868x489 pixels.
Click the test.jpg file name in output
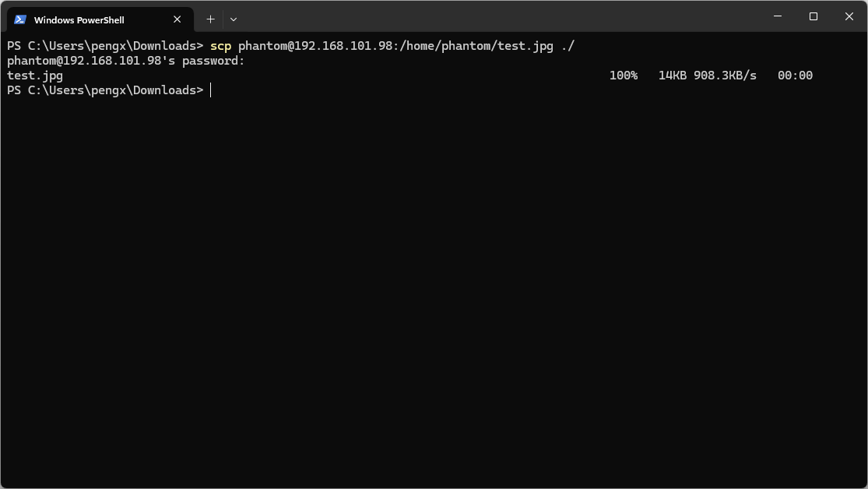[x=35, y=76]
